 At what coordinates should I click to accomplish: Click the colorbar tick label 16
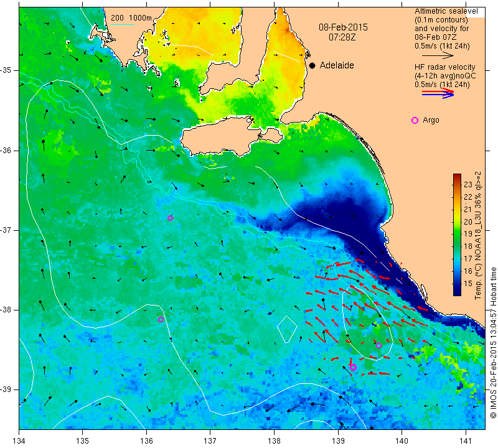(x=468, y=271)
